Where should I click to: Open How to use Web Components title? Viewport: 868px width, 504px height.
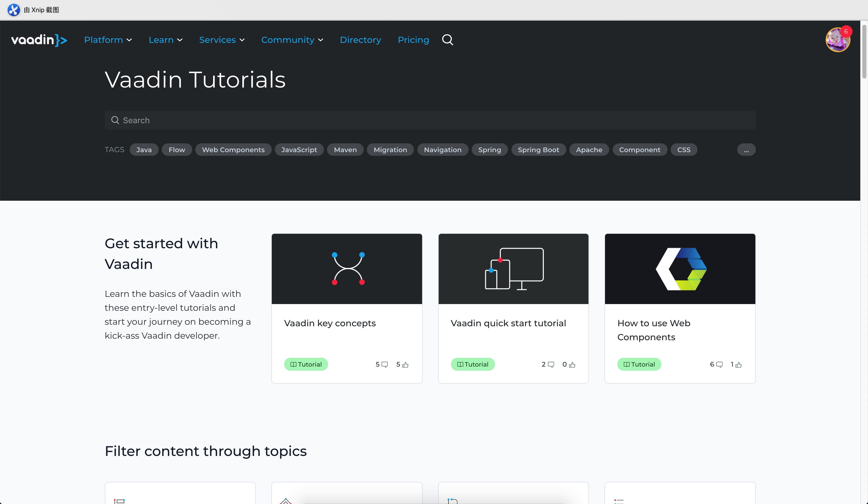click(x=653, y=330)
